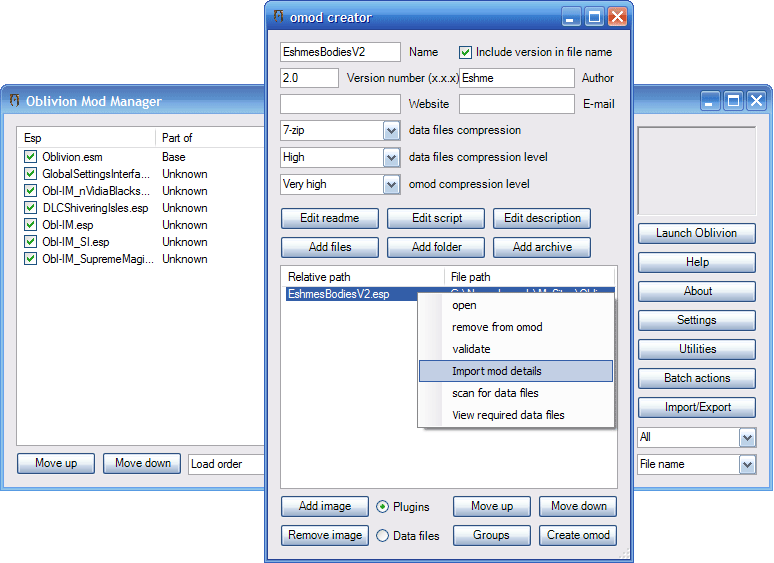This screenshot has height=563, width=774.
Task: Open the File name sort dropdown
Action: click(747, 464)
